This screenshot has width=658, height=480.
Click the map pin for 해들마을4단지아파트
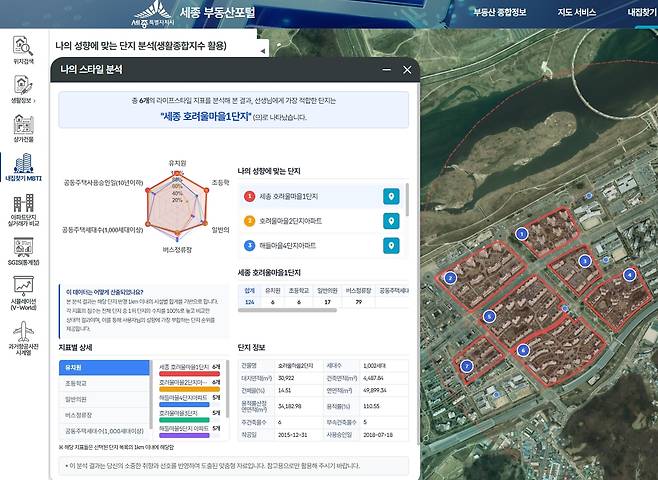(391, 246)
